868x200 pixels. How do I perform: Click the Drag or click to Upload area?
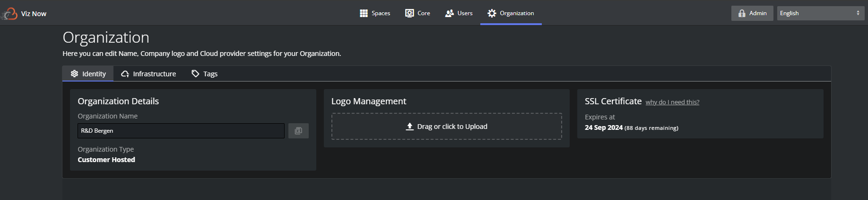[447, 127]
